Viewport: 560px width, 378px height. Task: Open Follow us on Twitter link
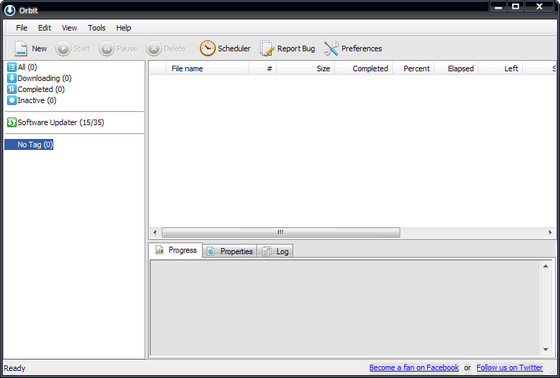[510, 368]
